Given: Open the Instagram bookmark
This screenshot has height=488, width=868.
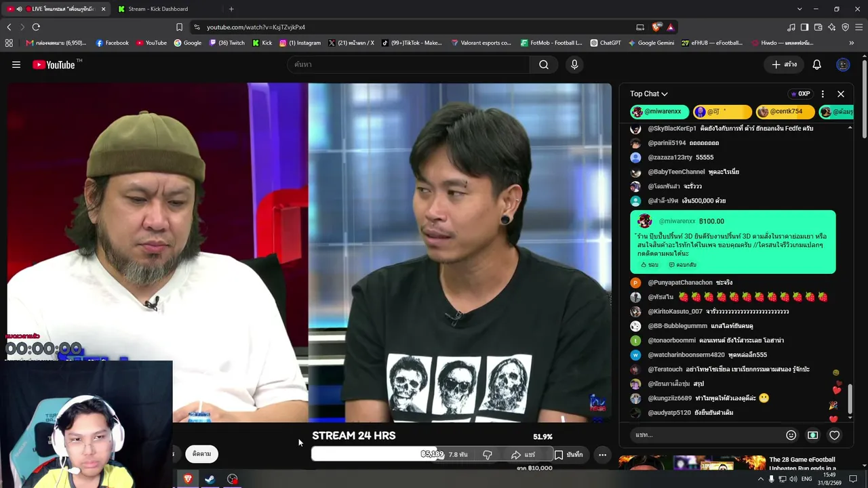Looking at the screenshot, I should click(x=300, y=43).
